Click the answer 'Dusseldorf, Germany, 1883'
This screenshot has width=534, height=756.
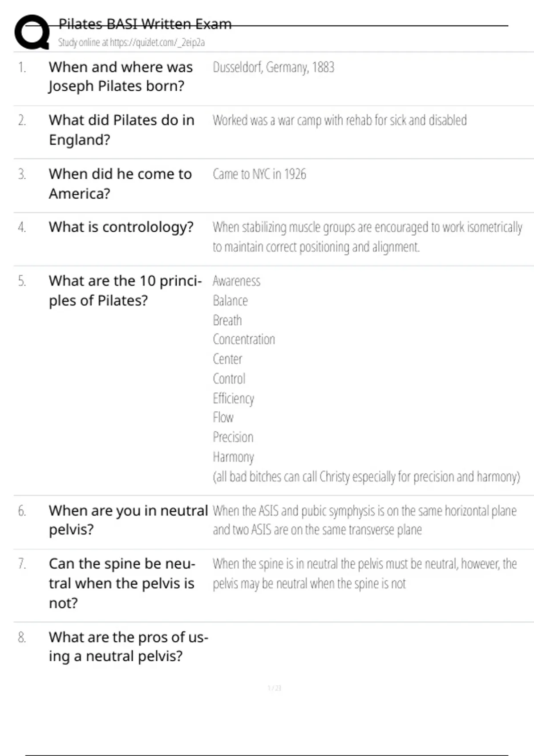click(x=273, y=68)
